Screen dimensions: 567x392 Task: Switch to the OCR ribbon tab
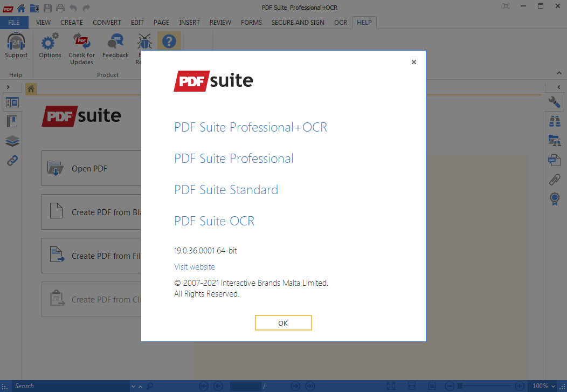click(340, 23)
